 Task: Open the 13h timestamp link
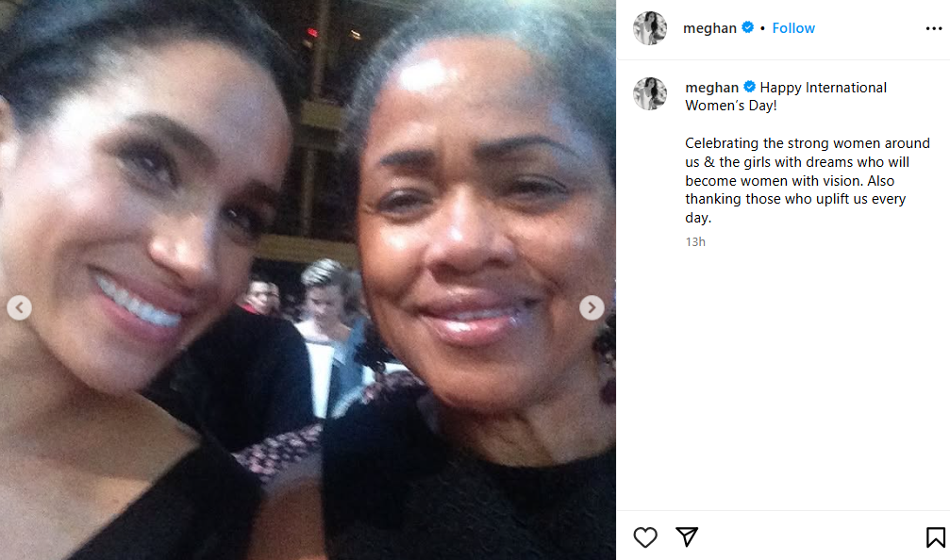(x=695, y=242)
